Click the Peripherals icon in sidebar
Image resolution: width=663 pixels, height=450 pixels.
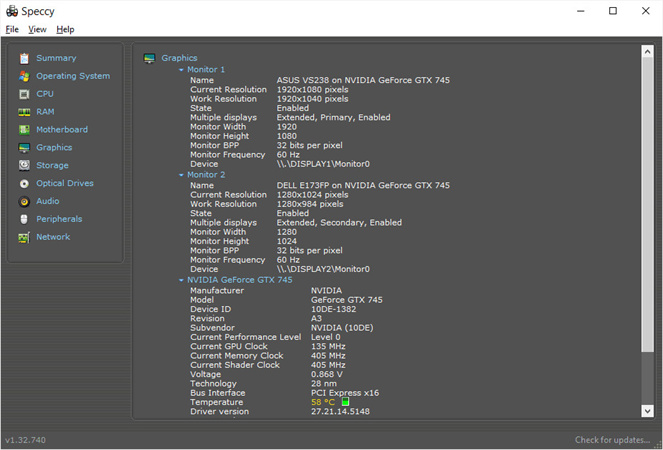click(24, 220)
